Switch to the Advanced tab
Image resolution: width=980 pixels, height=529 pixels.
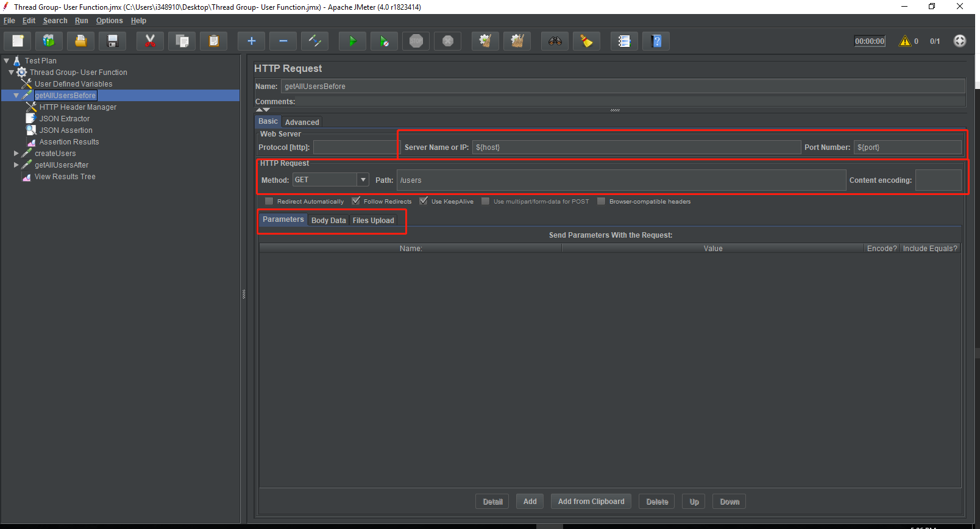(302, 122)
